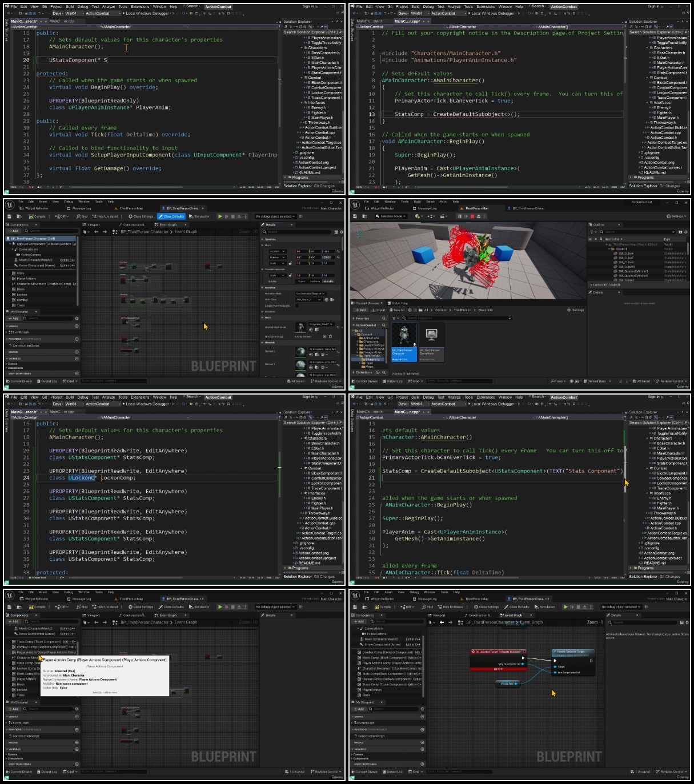Add new graph via GRAPHS plus icon, middle-left editor

point(77,326)
